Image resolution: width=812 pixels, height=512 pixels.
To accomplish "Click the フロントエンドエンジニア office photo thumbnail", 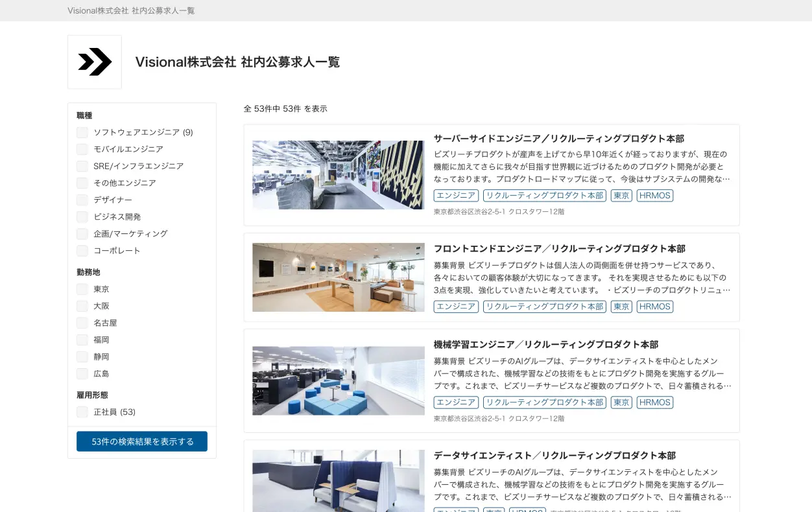I will (339, 277).
